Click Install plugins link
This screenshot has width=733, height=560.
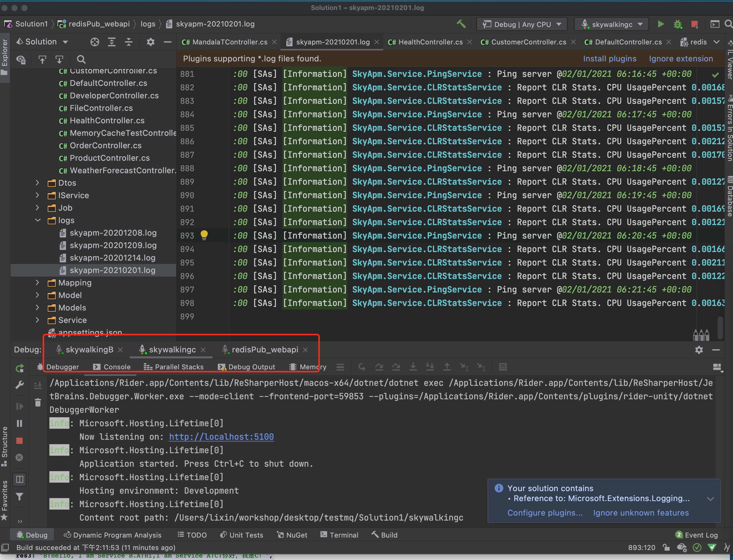pyautogui.click(x=610, y=59)
